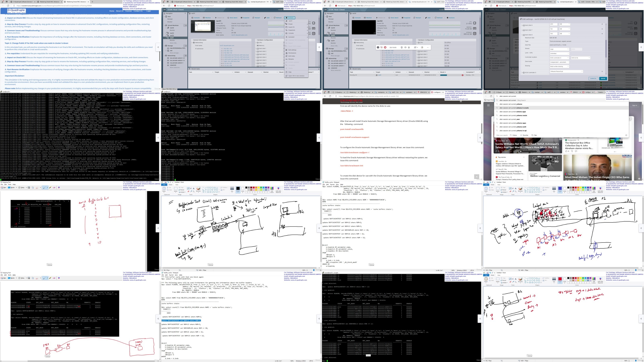This screenshot has width=644, height=362.
Task: Toggle the Favorites search filter
Action: pos(524,135)
